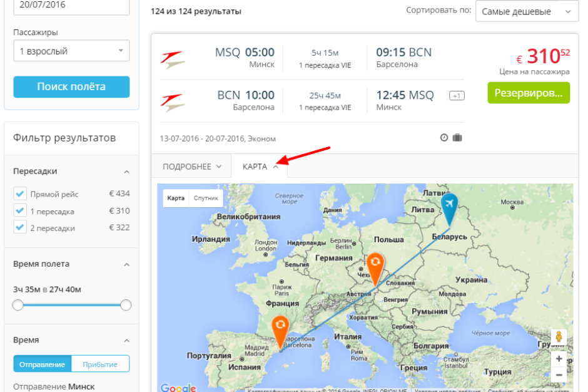Screen dimensions: 588x392
Task: Open the ПОДРОБНЕЕ tab
Action: tap(192, 167)
